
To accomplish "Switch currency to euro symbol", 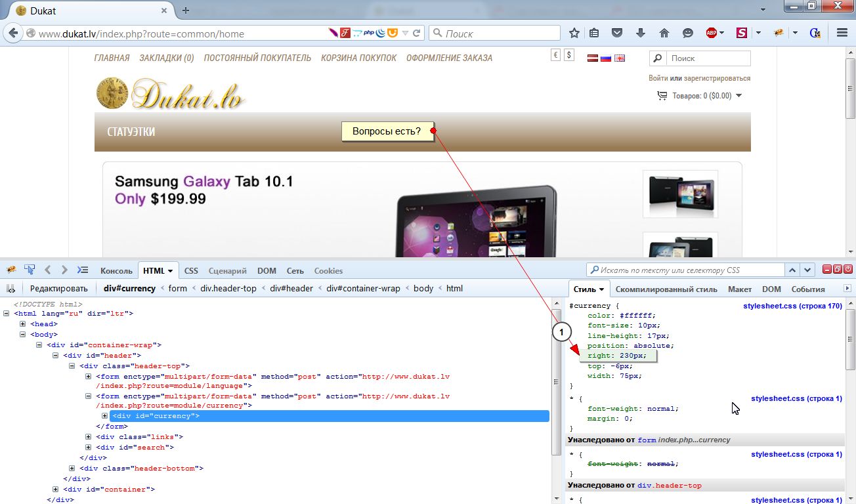I will [x=555, y=56].
